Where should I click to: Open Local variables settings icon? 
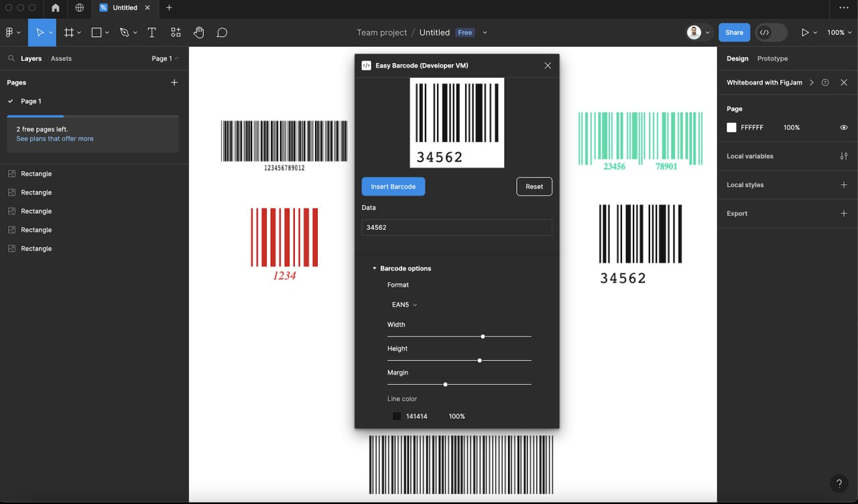(843, 156)
